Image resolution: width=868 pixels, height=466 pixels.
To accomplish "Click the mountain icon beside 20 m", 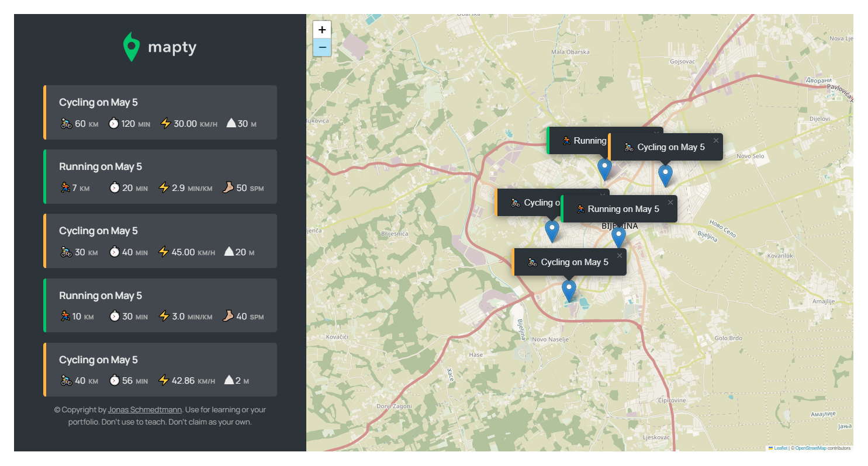I will (x=229, y=252).
